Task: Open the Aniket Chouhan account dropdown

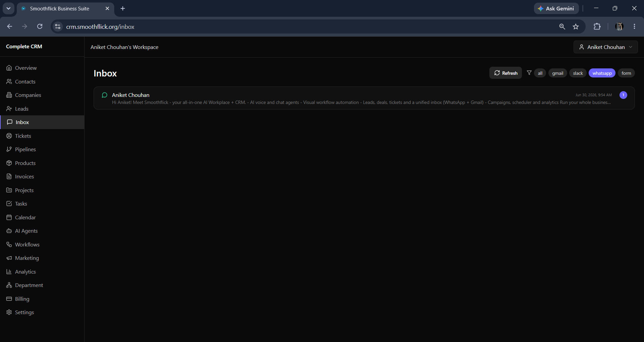Action: [x=606, y=47]
